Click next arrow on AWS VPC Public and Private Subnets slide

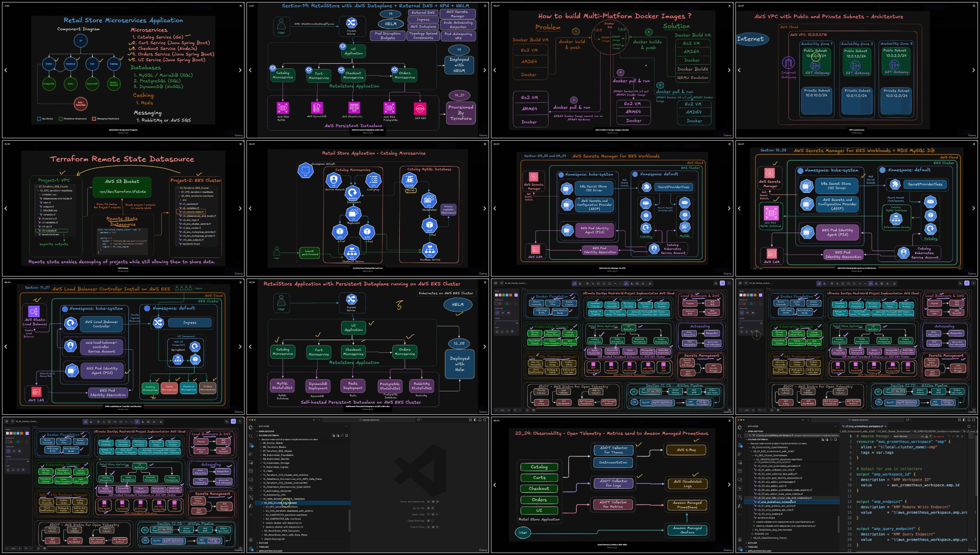(974, 70)
